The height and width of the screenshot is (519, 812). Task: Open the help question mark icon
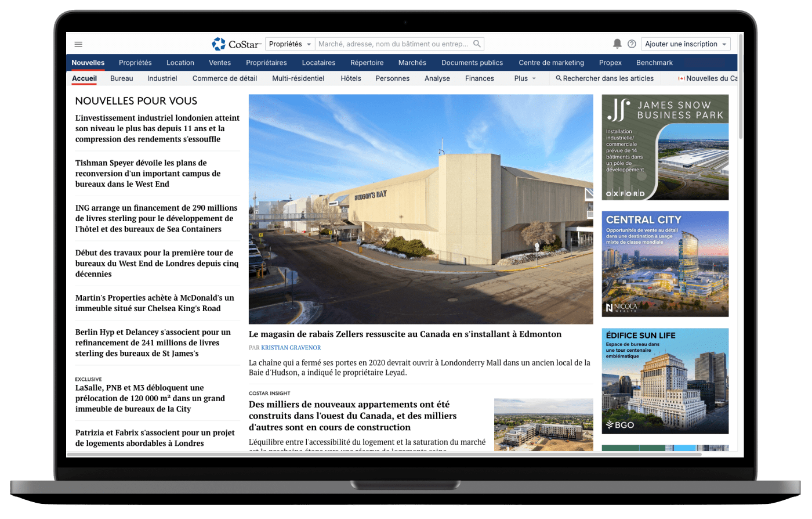(632, 44)
